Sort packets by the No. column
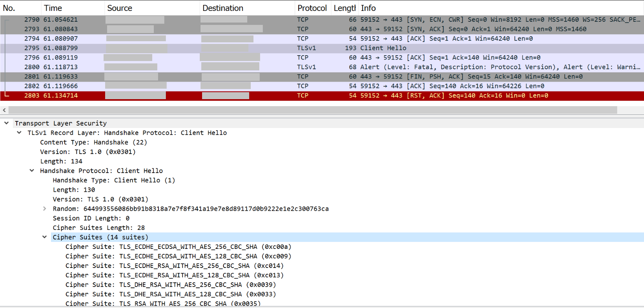The image size is (644, 308). 9,8
